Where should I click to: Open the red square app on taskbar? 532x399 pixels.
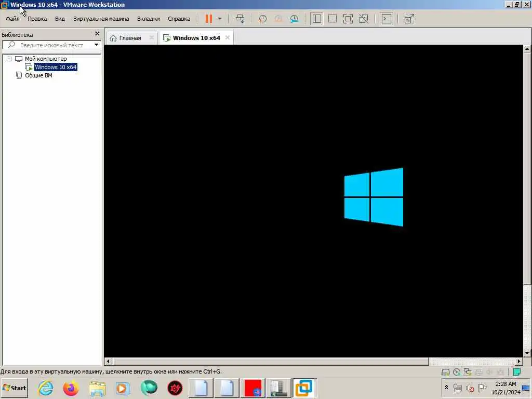pos(253,388)
